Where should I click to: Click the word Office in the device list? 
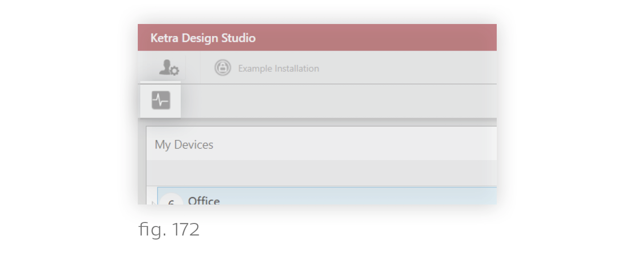tap(204, 200)
